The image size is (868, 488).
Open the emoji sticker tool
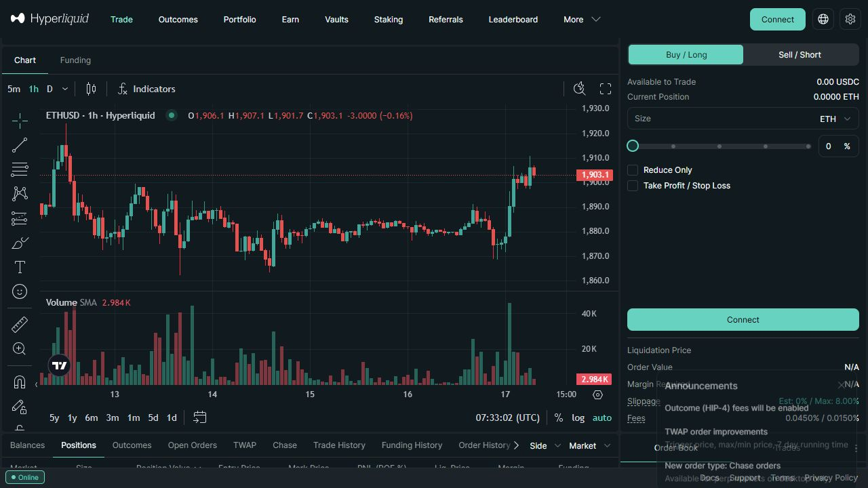(x=20, y=291)
